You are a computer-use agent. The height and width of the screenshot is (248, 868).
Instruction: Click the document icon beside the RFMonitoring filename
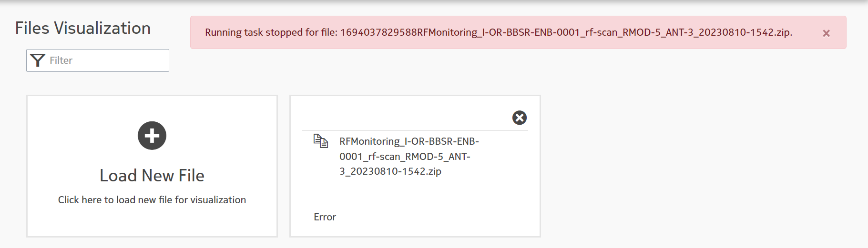pyautogui.click(x=321, y=141)
